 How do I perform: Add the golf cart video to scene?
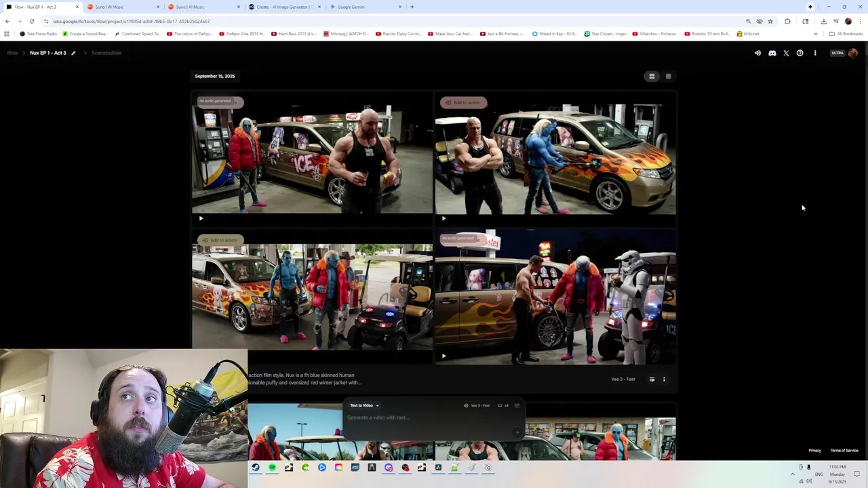[x=220, y=240]
